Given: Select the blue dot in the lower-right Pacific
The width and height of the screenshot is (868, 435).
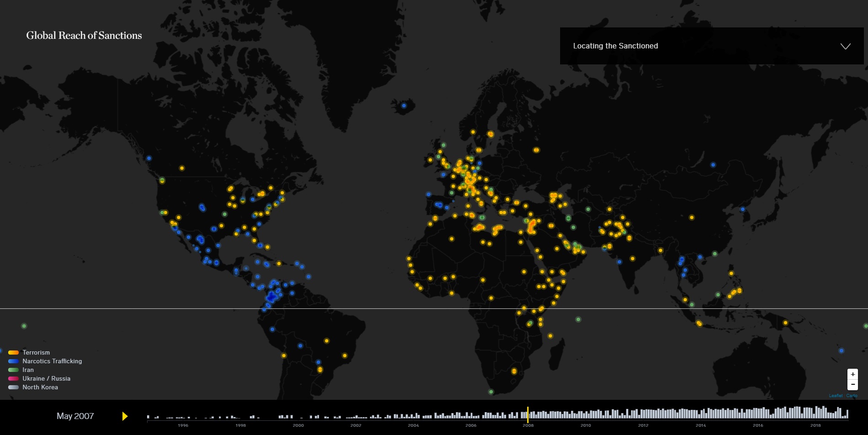Looking at the screenshot, I should [x=841, y=350].
